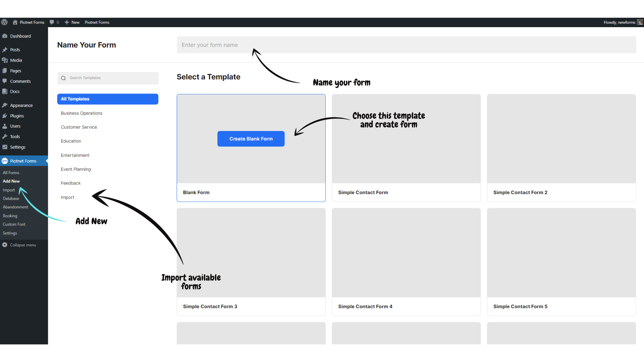The height and width of the screenshot is (362, 644).
Task: Expand the Customer Service template category
Action: (x=79, y=127)
